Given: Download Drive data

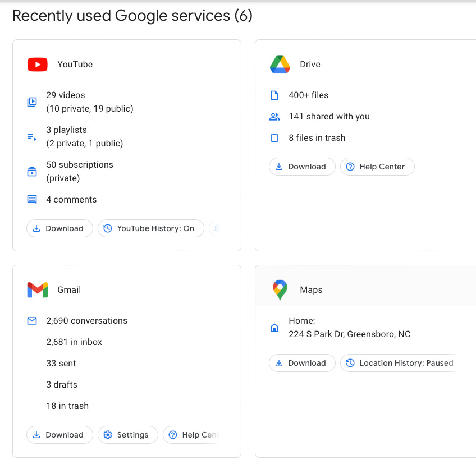Looking at the screenshot, I should click(302, 167).
